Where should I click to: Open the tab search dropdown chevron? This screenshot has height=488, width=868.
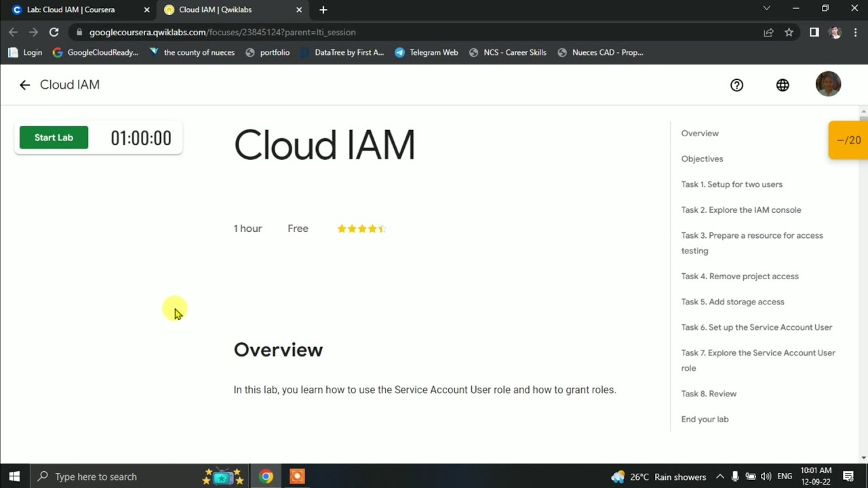766,8
